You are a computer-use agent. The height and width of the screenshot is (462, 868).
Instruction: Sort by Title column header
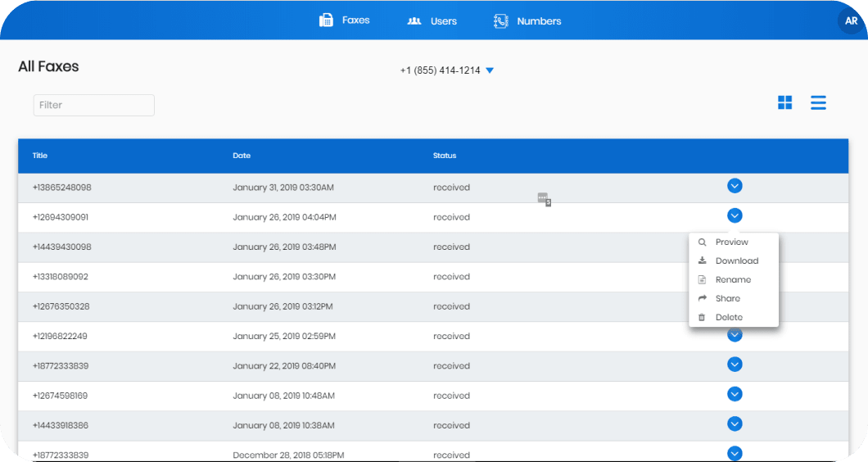pyautogui.click(x=40, y=156)
